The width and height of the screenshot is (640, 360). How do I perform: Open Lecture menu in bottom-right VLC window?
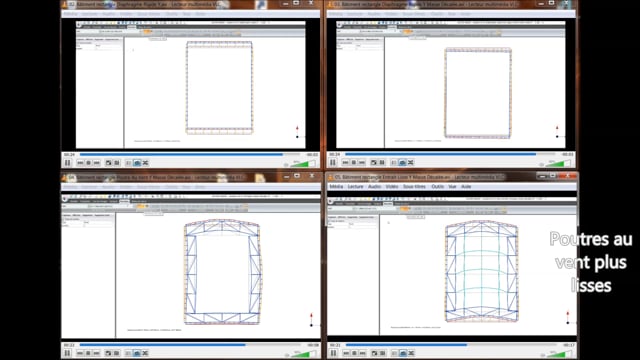[355, 187]
